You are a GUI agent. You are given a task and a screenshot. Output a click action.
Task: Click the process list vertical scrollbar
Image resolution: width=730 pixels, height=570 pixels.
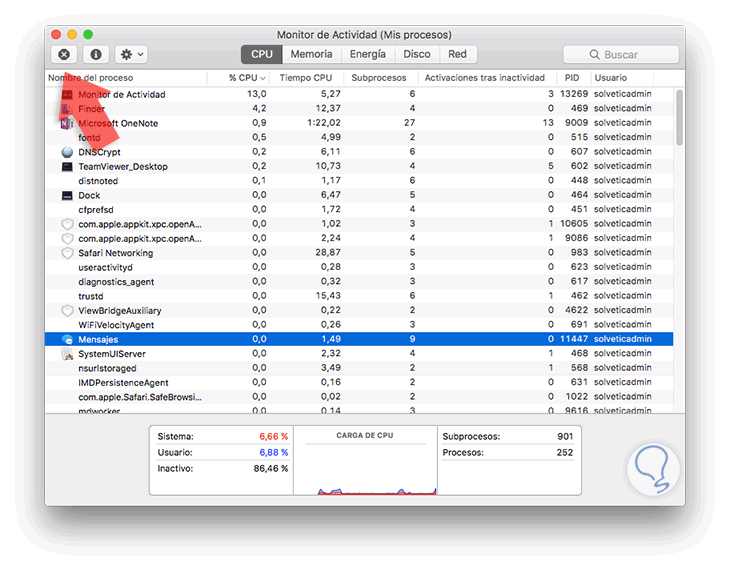[x=679, y=117]
